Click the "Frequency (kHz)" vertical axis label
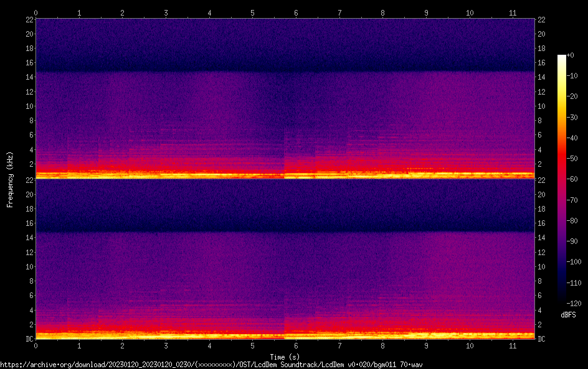 (10, 179)
